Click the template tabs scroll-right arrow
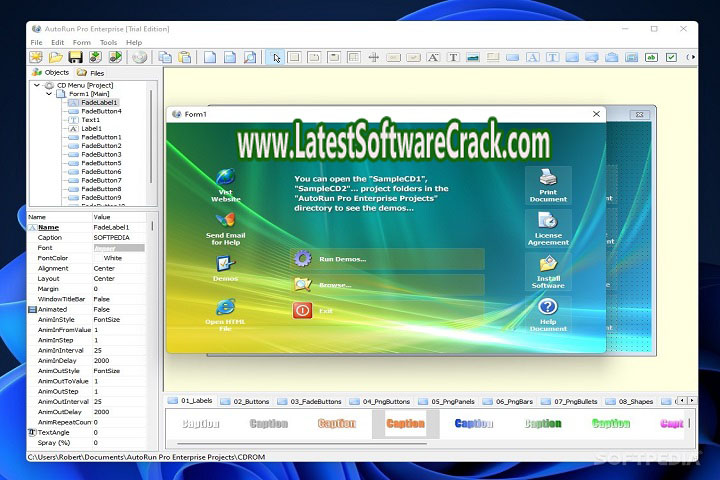This screenshot has width=720, height=480. 692,401
